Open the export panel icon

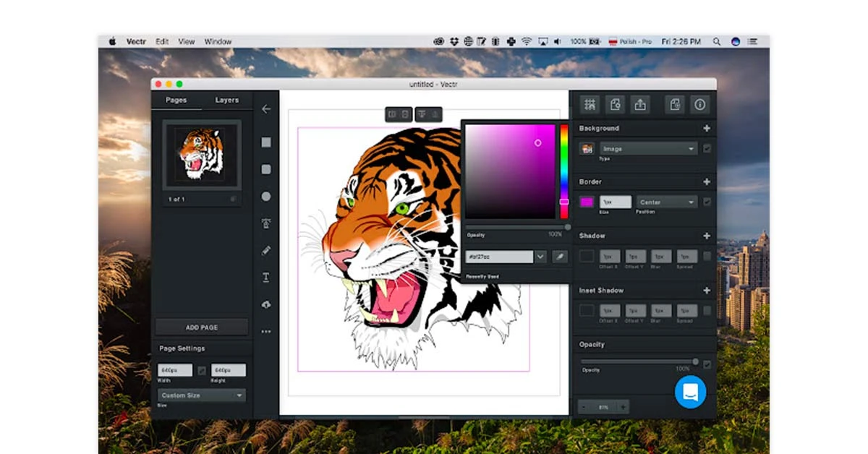pos(642,104)
